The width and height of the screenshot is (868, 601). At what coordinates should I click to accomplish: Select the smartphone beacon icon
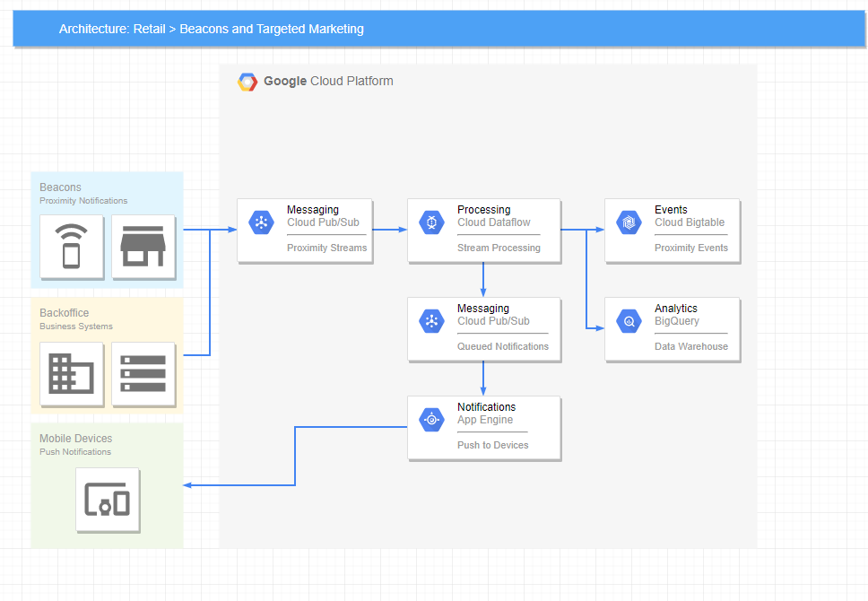tap(72, 248)
